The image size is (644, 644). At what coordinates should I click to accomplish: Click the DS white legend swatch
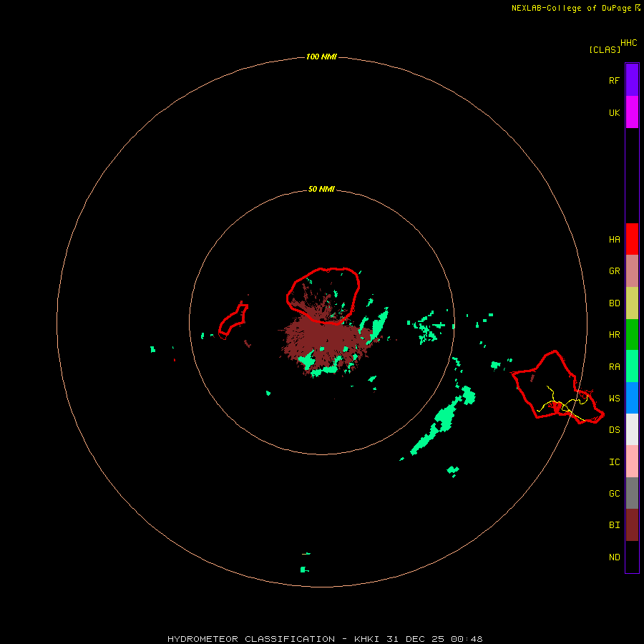click(x=632, y=429)
